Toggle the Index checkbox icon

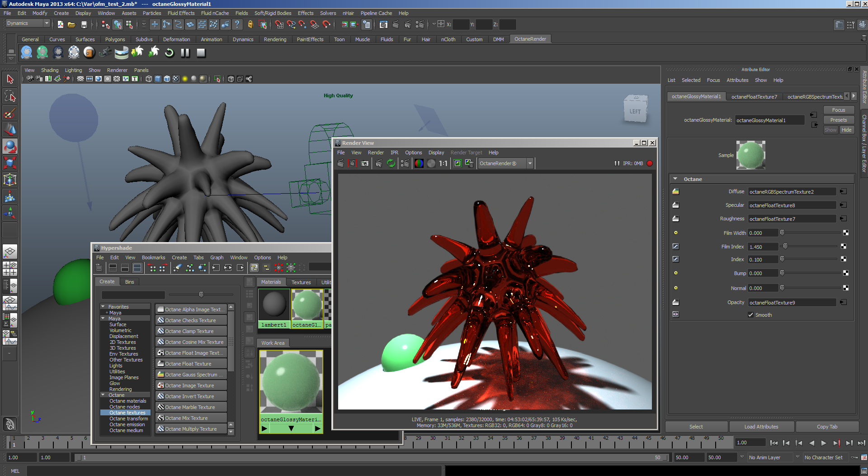click(x=675, y=259)
